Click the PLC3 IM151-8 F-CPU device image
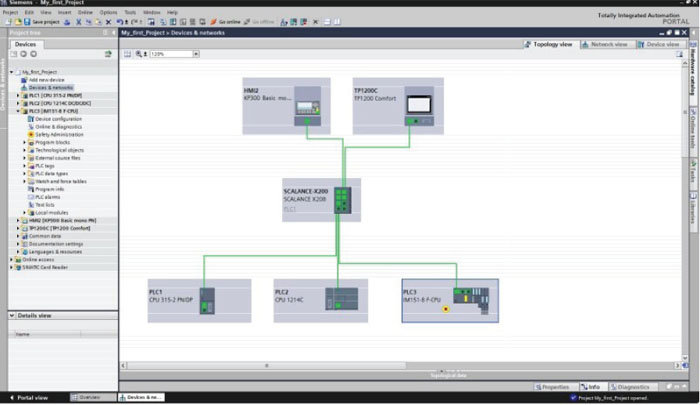The height and width of the screenshot is (405, 700). pos(471,301)
